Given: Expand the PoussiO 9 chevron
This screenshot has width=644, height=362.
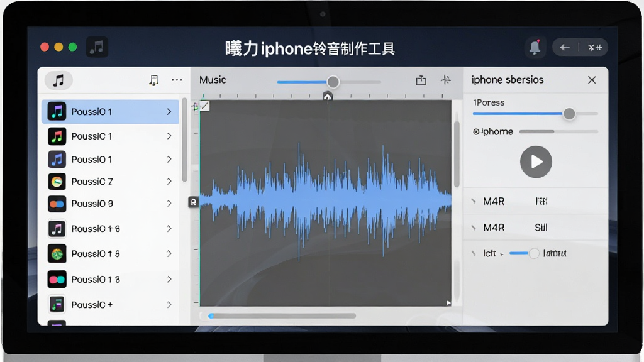Looking at the screenshot, I should tap(169, 204).
